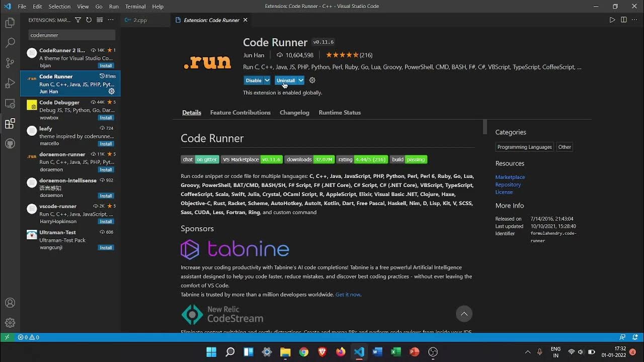Install CodeRunner 2 light theme extension
This screenshot has height=362, width=644.
pyautogui.click(x=106, y=66)
